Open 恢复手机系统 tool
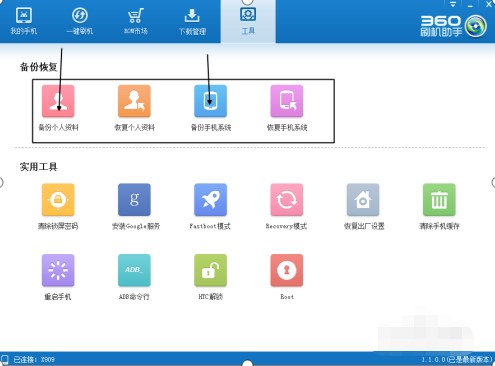This screenshot has width=495, height=366. point(287,101)
